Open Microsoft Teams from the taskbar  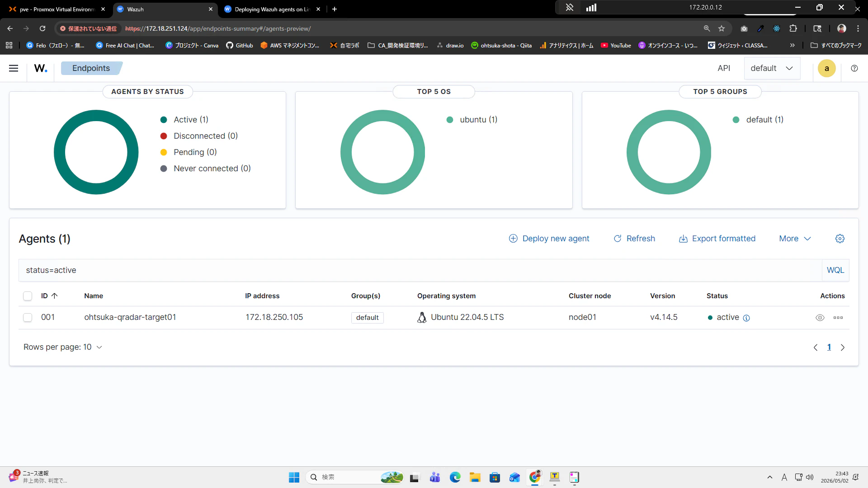click(435, 477)
